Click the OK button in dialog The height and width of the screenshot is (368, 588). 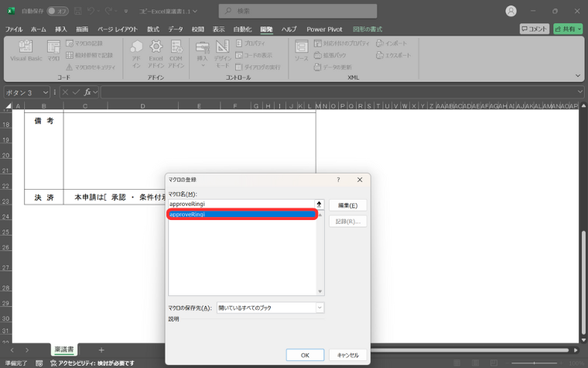pyautogui.click(x=305, y=355)
